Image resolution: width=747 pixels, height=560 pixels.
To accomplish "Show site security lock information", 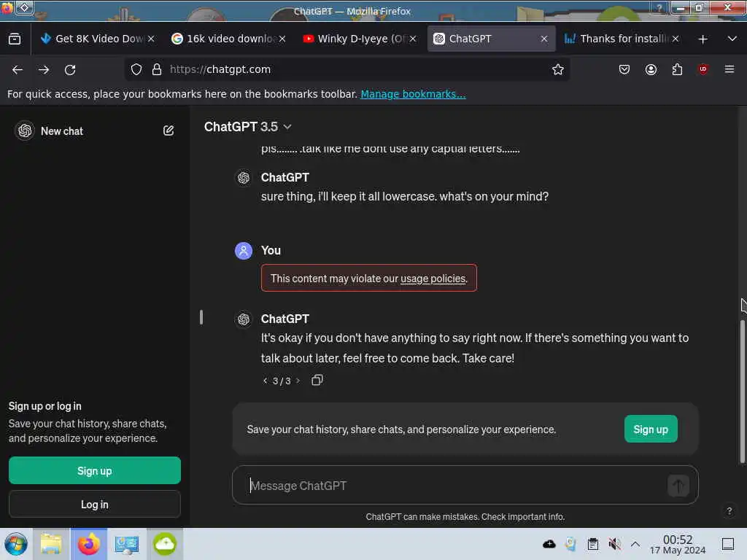I will tap(157, 69).
